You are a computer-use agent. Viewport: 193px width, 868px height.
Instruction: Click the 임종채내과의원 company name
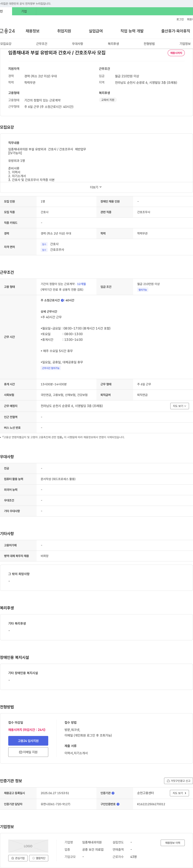92,842
